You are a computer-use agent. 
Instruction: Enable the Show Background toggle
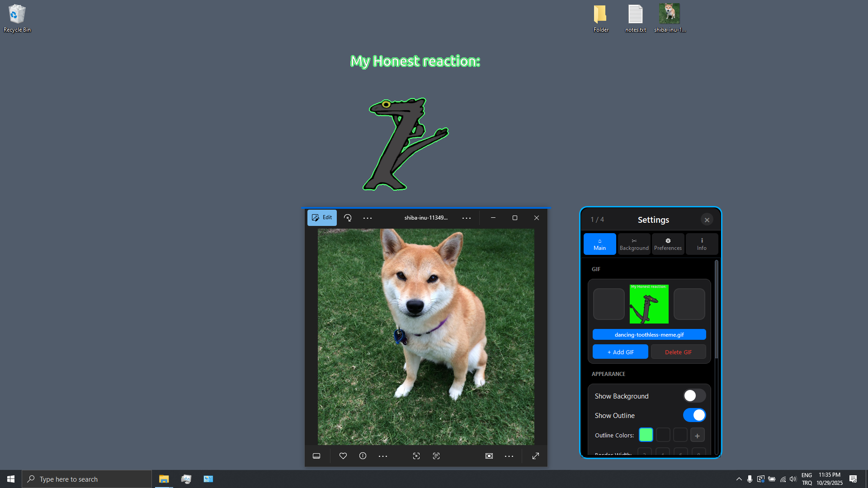694,396
